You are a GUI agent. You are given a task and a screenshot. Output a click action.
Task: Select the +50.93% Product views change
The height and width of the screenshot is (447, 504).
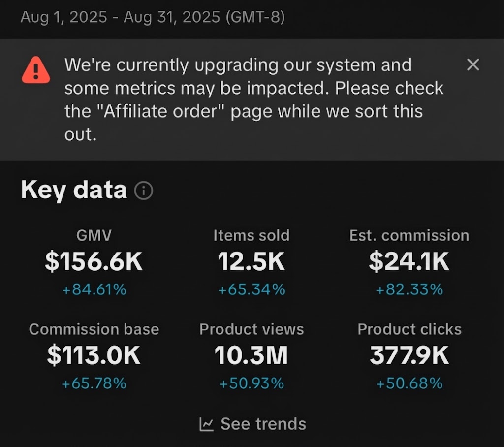pyautogui.click(x=252, y=383)
